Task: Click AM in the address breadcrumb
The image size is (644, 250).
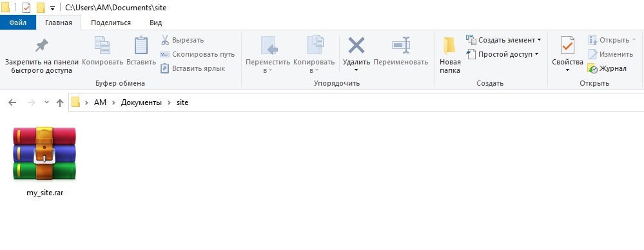Action: pyautogui.click(x=100, y=102)
